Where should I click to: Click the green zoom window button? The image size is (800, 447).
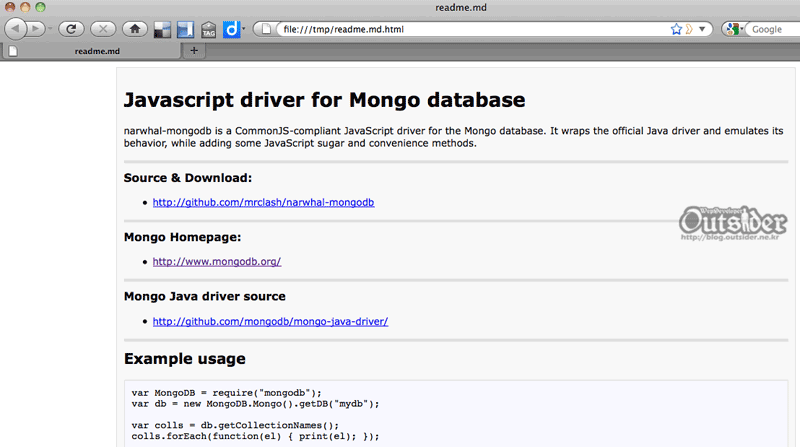point(40,7)
